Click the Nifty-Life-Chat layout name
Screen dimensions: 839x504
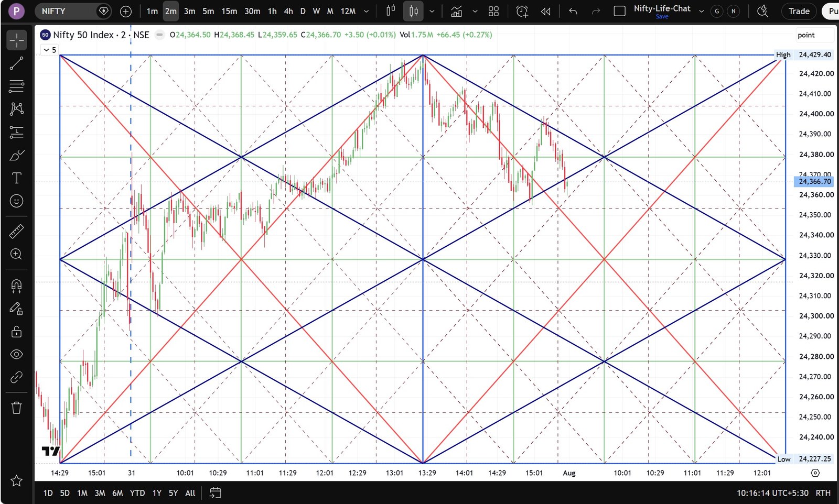click(x=662, y=8)
